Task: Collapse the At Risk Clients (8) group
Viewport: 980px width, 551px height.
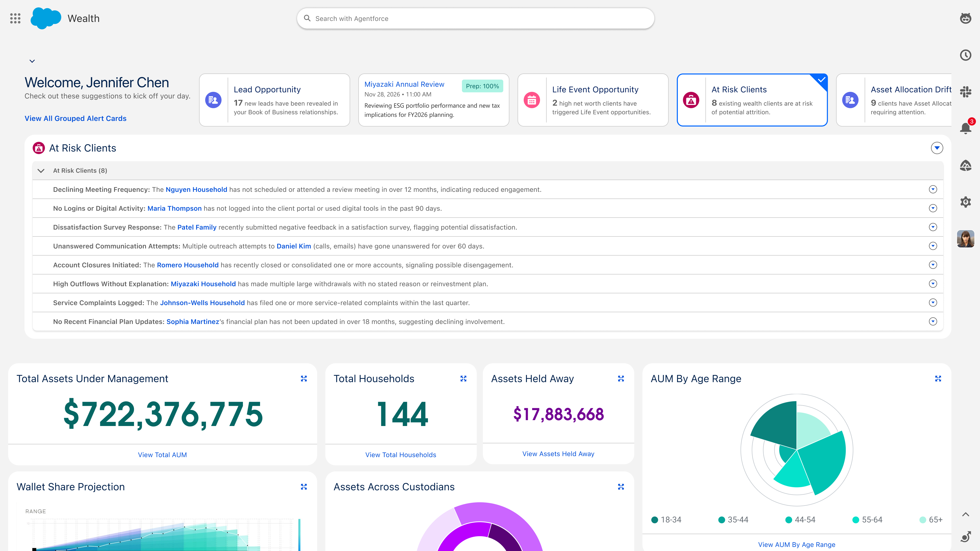Action: point(41,171)
